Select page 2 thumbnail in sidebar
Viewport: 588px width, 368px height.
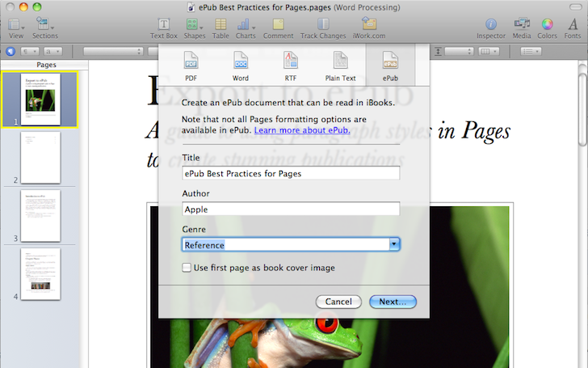pyautogui.click(x=40, y=158)
